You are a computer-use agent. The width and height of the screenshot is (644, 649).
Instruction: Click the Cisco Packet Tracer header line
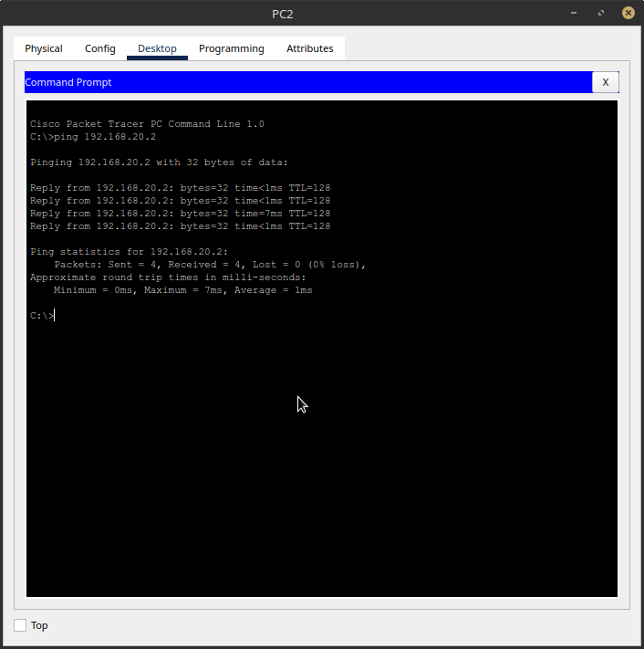click(x=147, y=124)
